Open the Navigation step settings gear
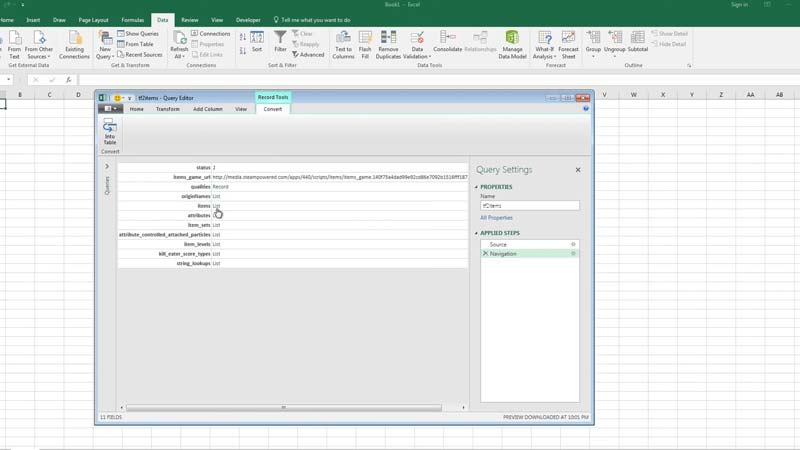Viewport: 800px width, 450px height. point(573,254)
